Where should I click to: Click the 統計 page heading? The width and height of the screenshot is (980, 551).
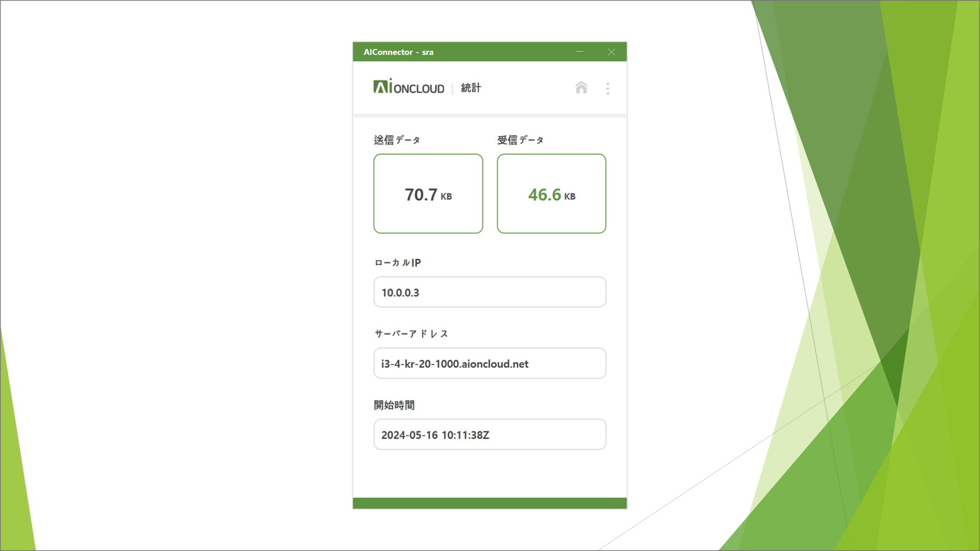click(471, 88)
